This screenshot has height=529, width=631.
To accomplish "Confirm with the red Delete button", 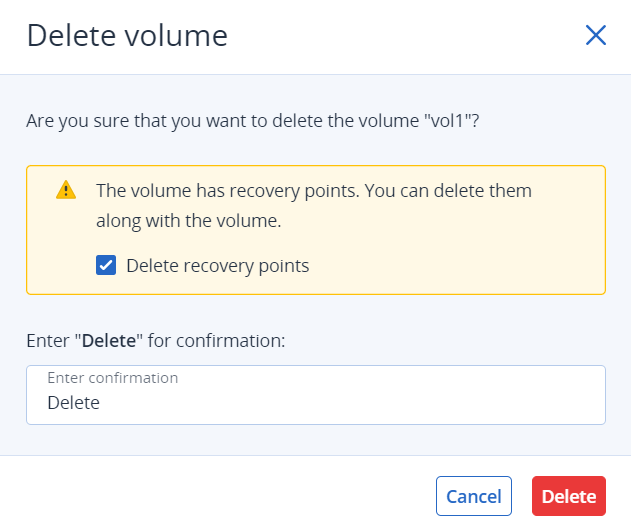I will point(569,496).
